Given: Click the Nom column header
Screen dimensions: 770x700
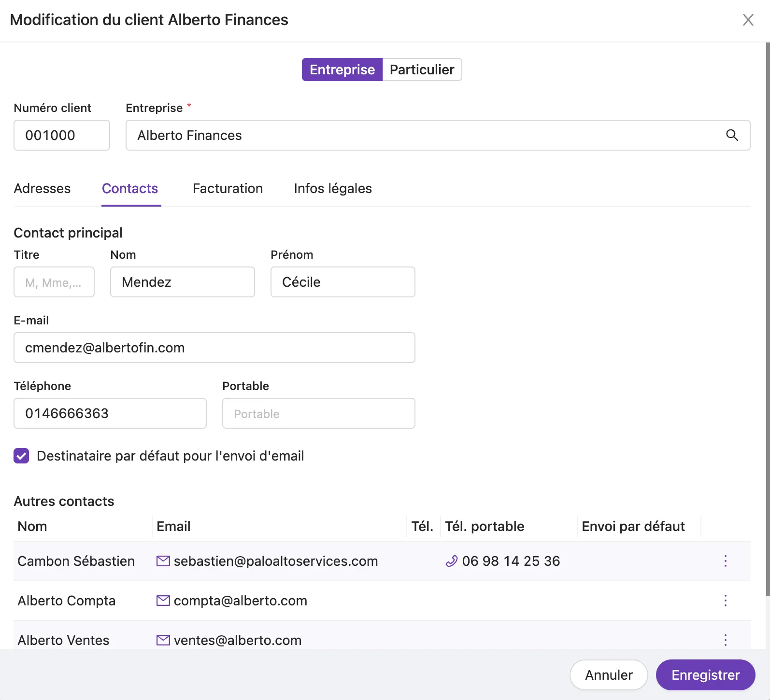Looking at the screenshot, I should tap(32, 526).
